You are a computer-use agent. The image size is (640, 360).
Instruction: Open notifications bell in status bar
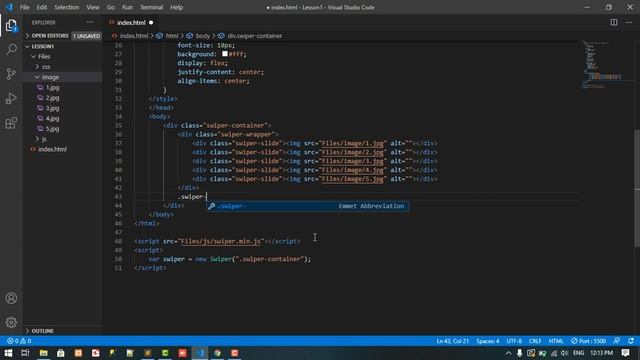631,341
